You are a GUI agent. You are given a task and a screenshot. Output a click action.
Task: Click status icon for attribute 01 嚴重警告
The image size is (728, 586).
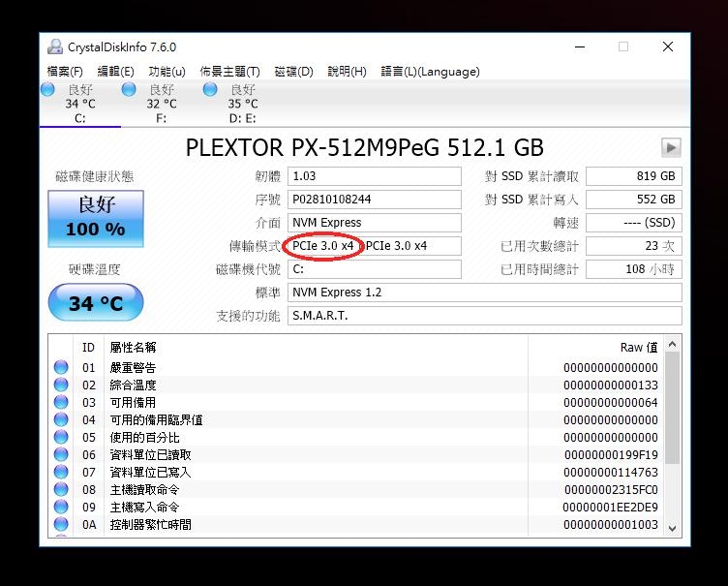(61, 367)
